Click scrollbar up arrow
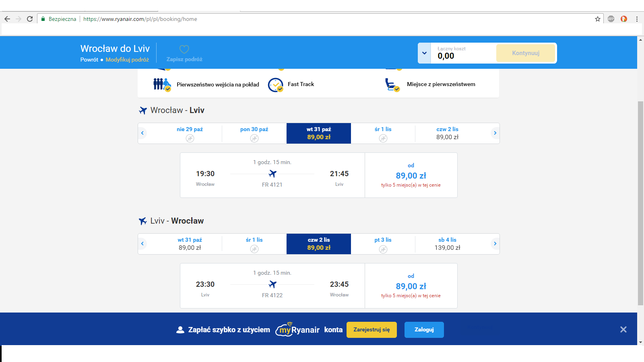 click(640, 39)
